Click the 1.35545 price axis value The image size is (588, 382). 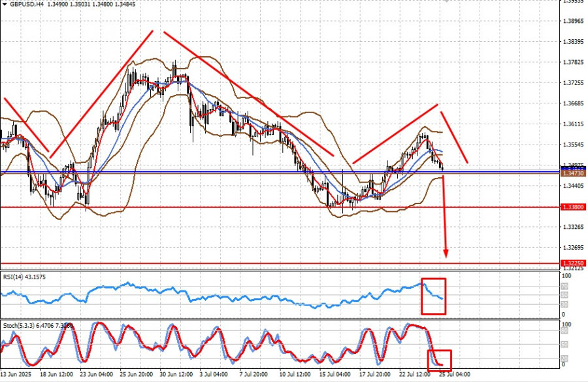click(x=574, y=145)
